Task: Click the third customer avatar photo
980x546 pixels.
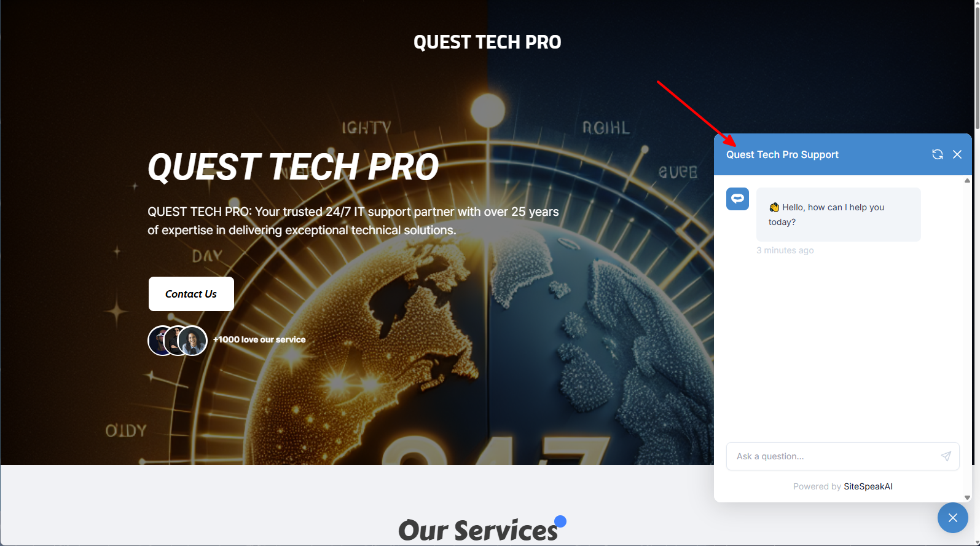Action: [x=192, y=341]
